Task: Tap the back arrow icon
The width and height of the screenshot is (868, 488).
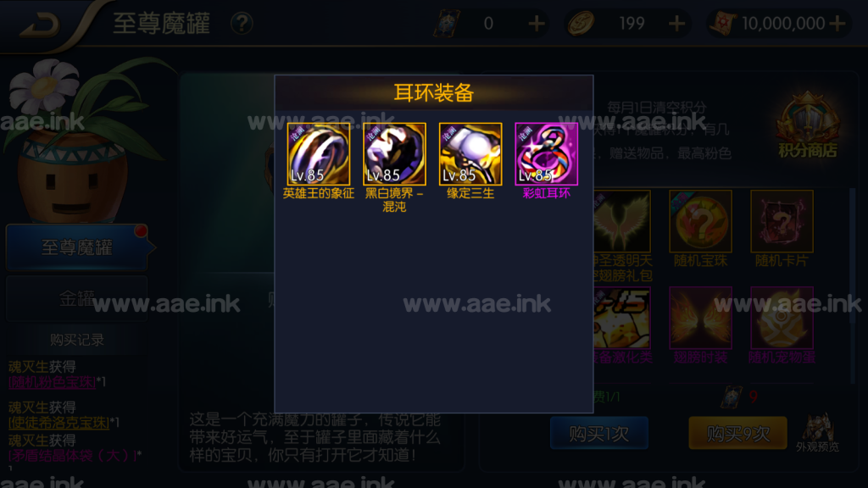Action: [40, 24]
